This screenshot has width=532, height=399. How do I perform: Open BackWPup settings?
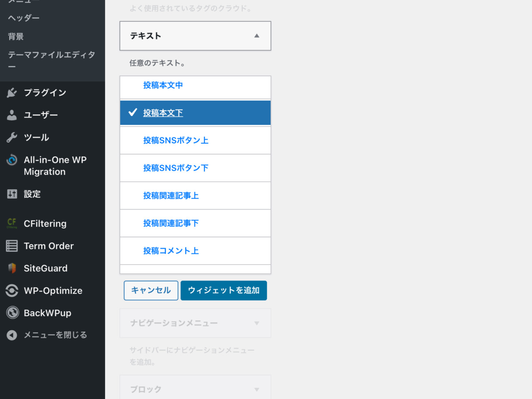(x=47, y=312)
